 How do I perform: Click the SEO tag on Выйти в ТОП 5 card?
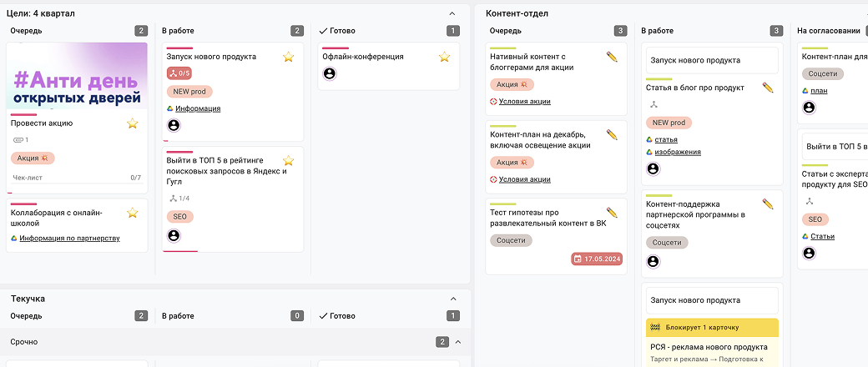point(179,217)
